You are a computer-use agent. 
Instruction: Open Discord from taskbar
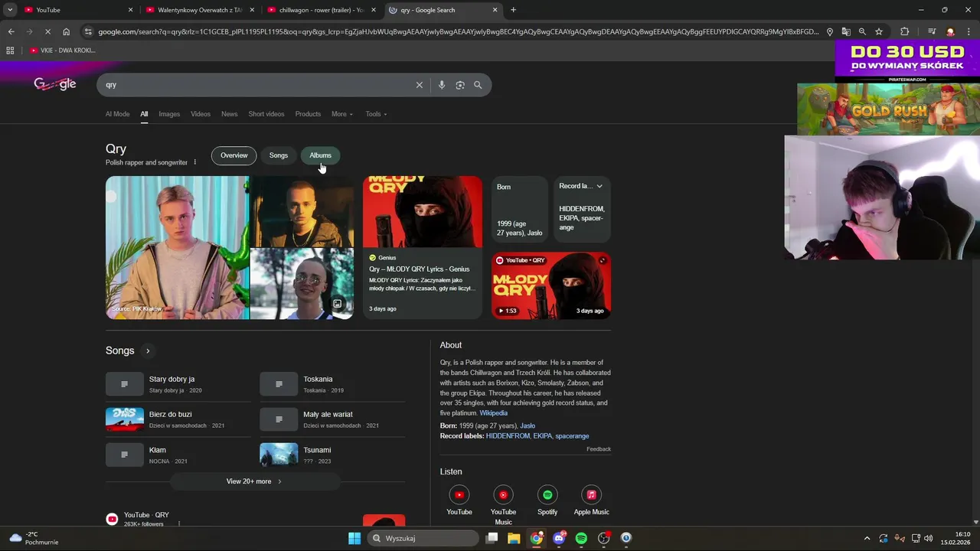559,538
